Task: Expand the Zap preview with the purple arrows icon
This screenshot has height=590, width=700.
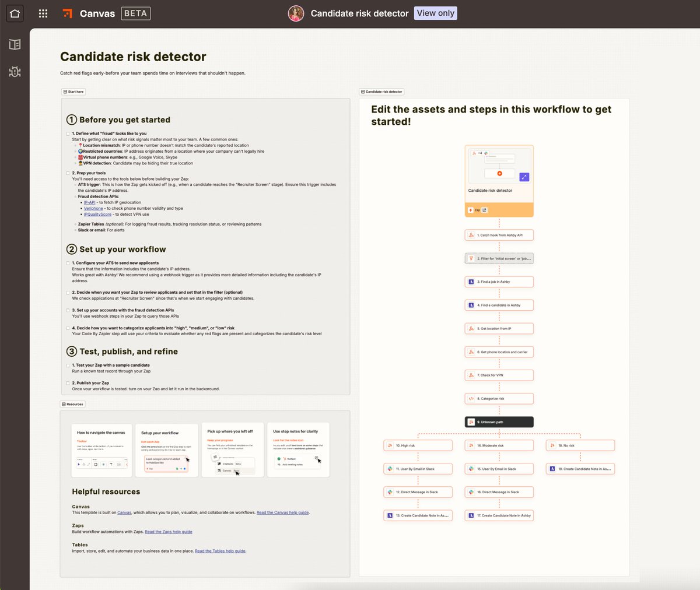Action: [x=524, y=177]
